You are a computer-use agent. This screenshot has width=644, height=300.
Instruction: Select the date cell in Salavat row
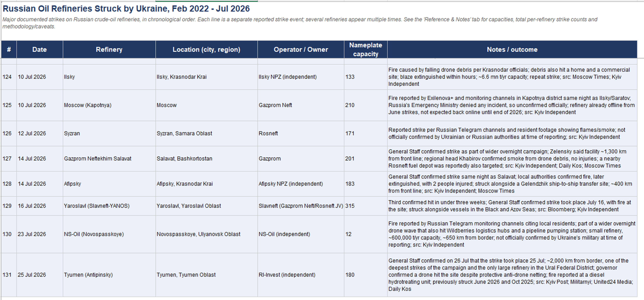click(x=40, y=159)
